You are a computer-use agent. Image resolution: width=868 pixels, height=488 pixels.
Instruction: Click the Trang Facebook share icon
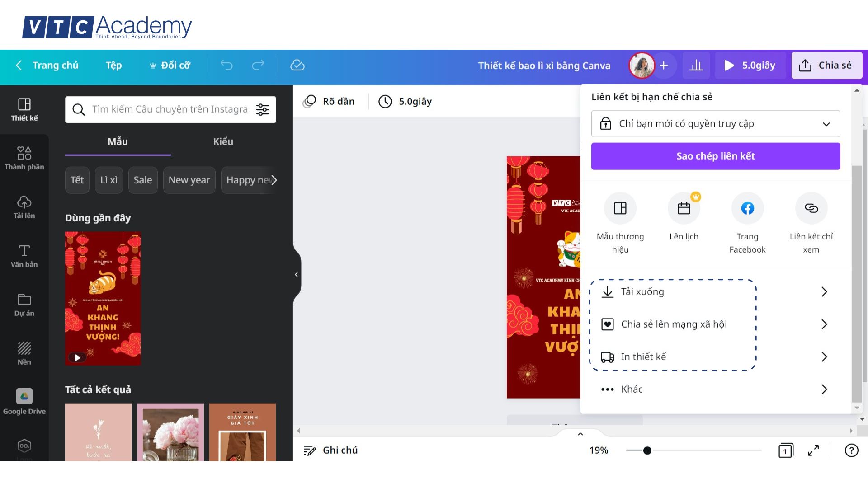(747, 208)
